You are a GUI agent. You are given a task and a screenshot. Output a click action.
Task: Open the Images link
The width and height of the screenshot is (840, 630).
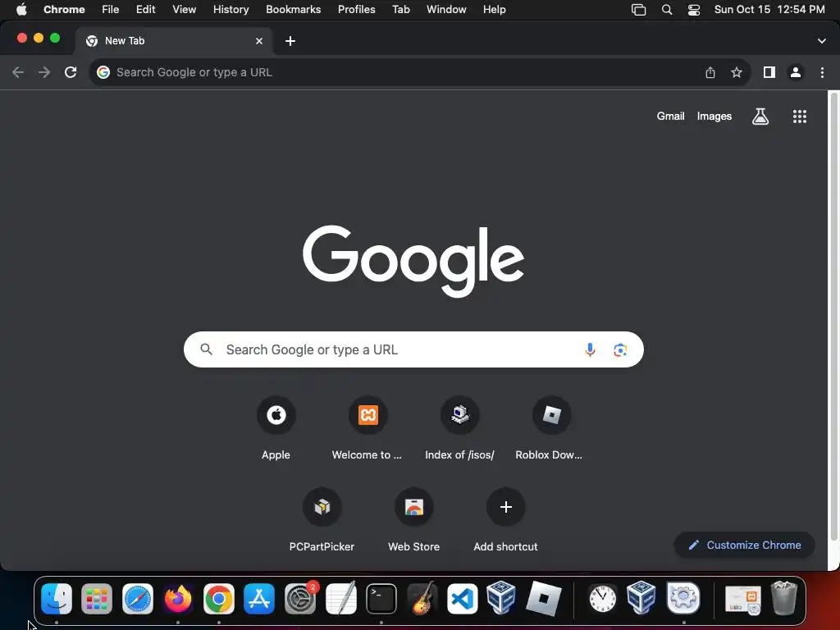714,116
